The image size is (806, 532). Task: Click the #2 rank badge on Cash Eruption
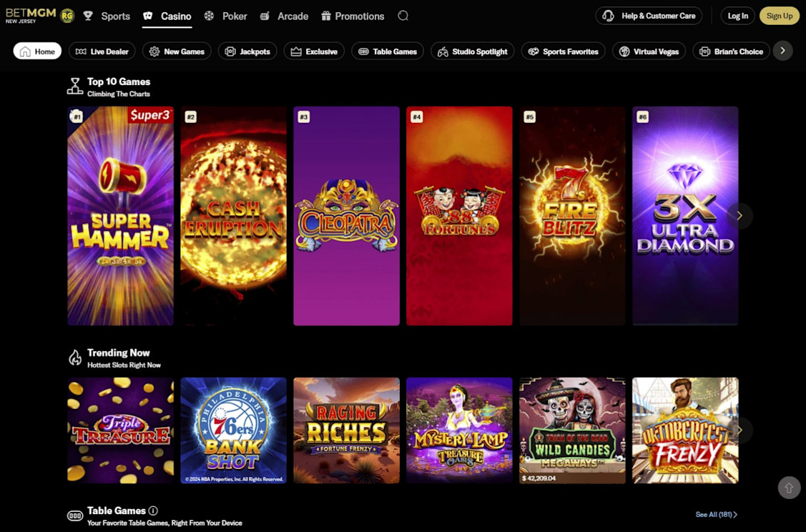191,117
